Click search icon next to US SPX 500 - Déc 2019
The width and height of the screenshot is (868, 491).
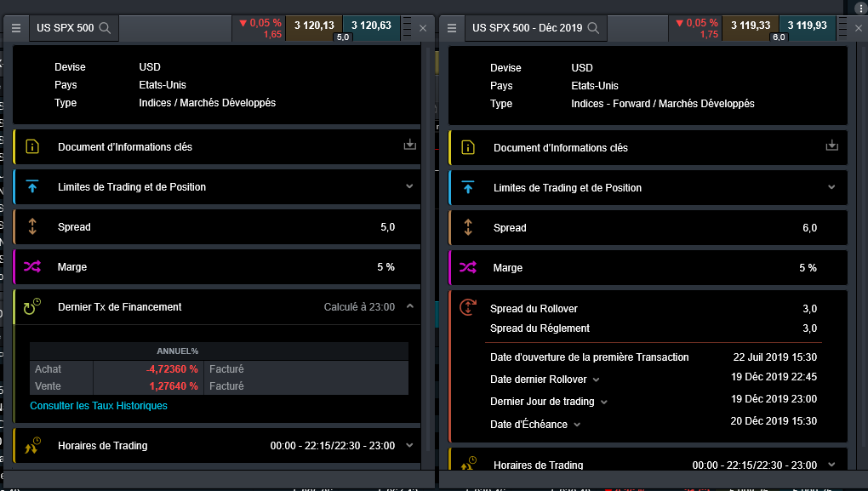[593, 28]
